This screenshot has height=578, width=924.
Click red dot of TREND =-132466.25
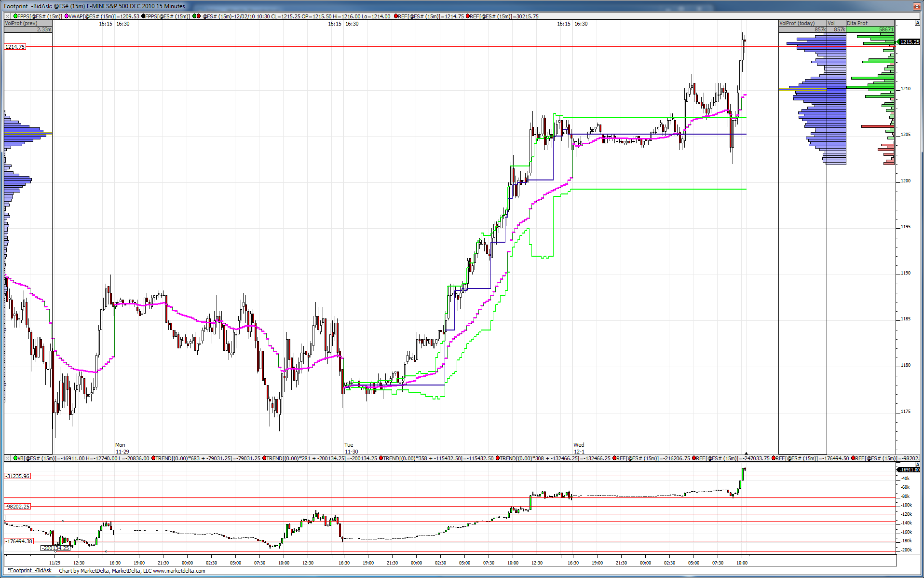click(x=498, y=458)
